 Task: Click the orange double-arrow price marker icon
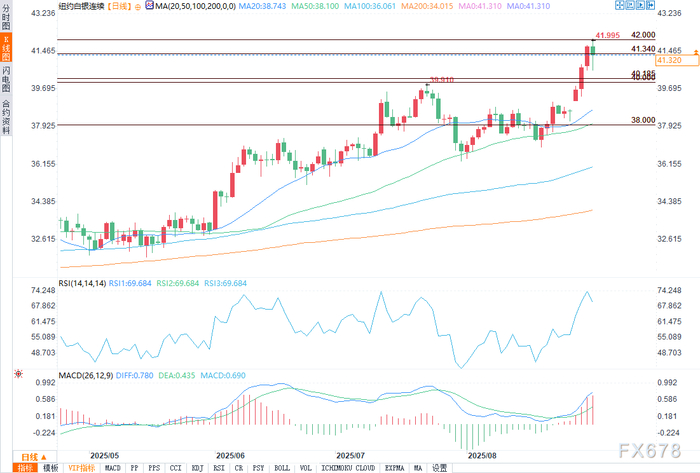[696, 52]
